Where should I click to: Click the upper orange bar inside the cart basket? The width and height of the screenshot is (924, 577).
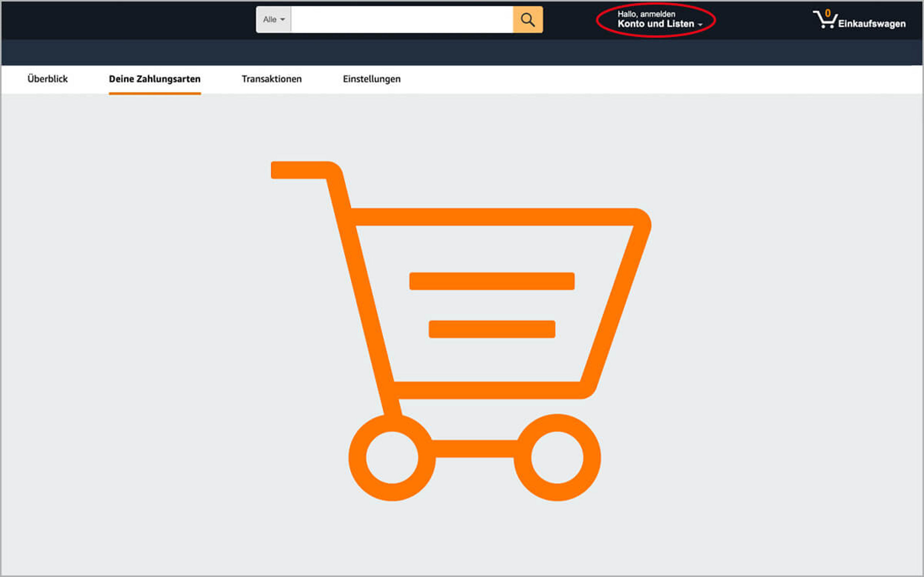click(492, 281)
